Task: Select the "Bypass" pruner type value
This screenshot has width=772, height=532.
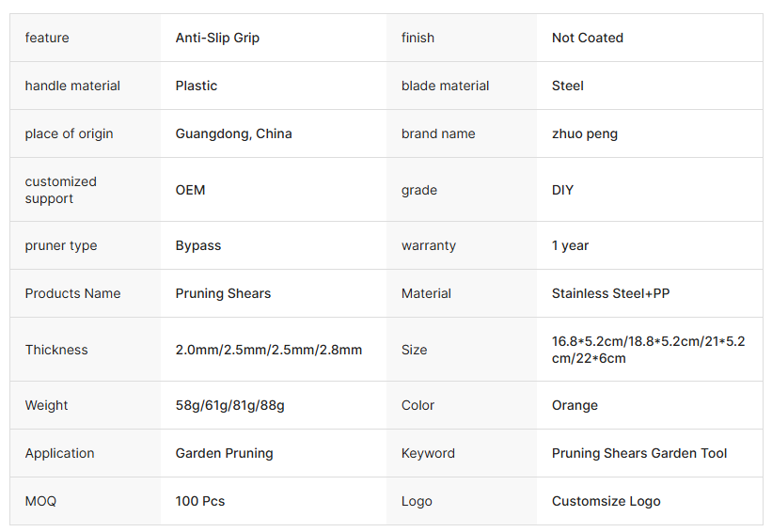Action: [197, 245]
